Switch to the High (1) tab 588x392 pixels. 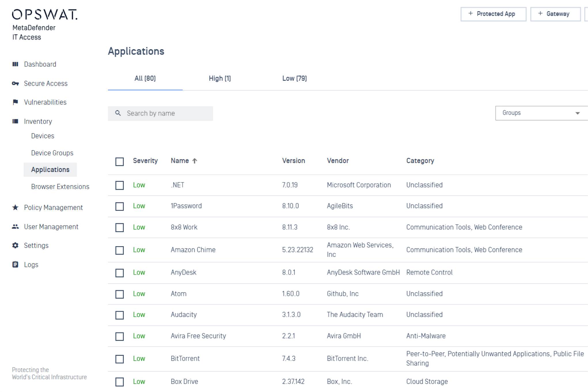220,79
